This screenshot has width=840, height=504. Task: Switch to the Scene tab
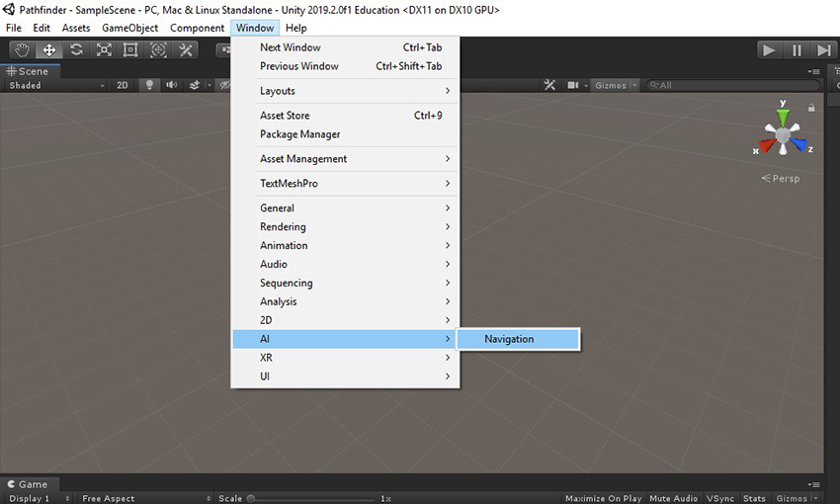[28, 71]
